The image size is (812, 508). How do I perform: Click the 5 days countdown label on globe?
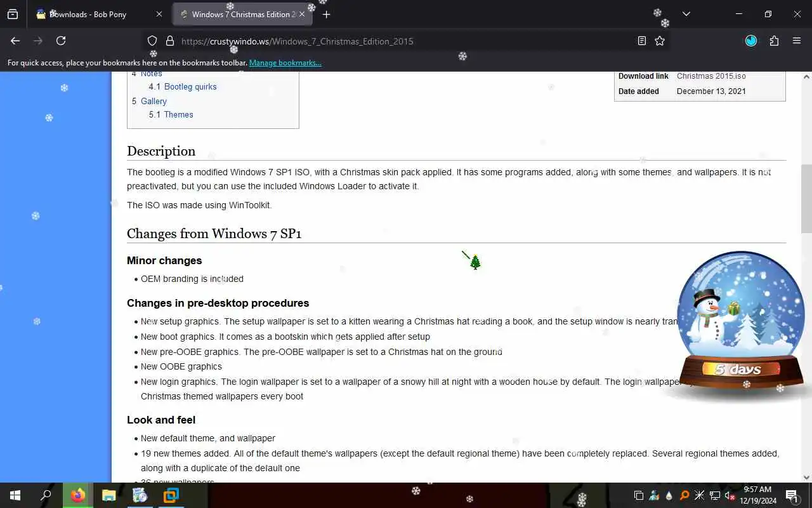click(x=738, y=370)
